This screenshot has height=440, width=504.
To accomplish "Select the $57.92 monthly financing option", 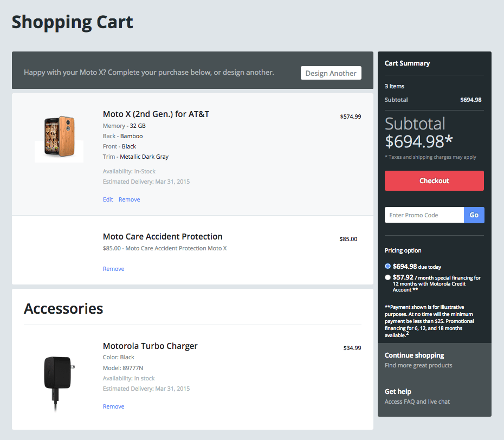I will 387,277.
